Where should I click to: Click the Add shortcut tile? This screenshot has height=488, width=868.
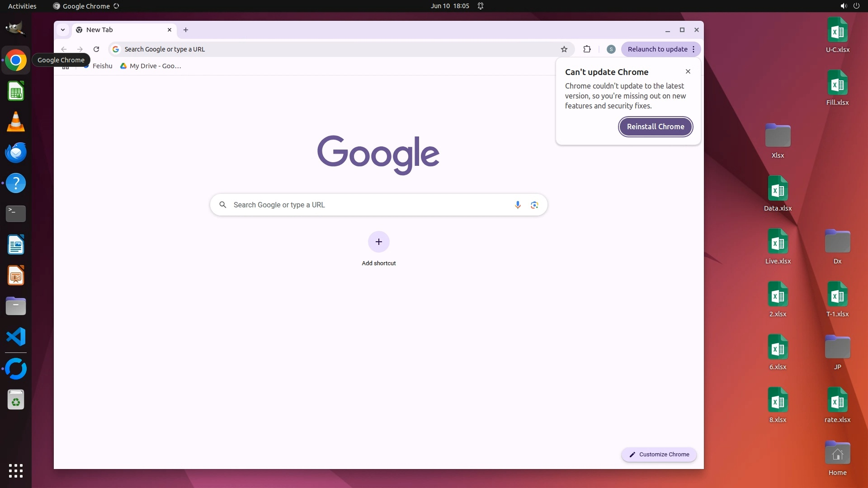pos(378,242)
